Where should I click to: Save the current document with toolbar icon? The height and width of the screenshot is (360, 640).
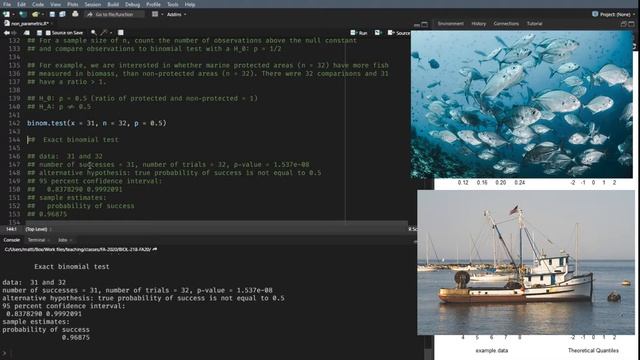tap(52, 14)
